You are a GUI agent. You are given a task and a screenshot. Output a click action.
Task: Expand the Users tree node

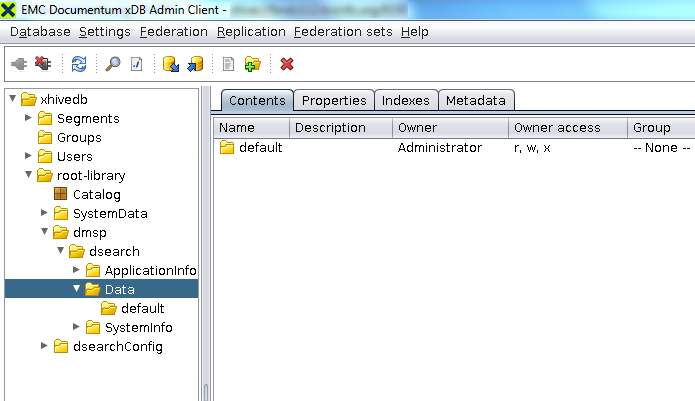(28, 156)
